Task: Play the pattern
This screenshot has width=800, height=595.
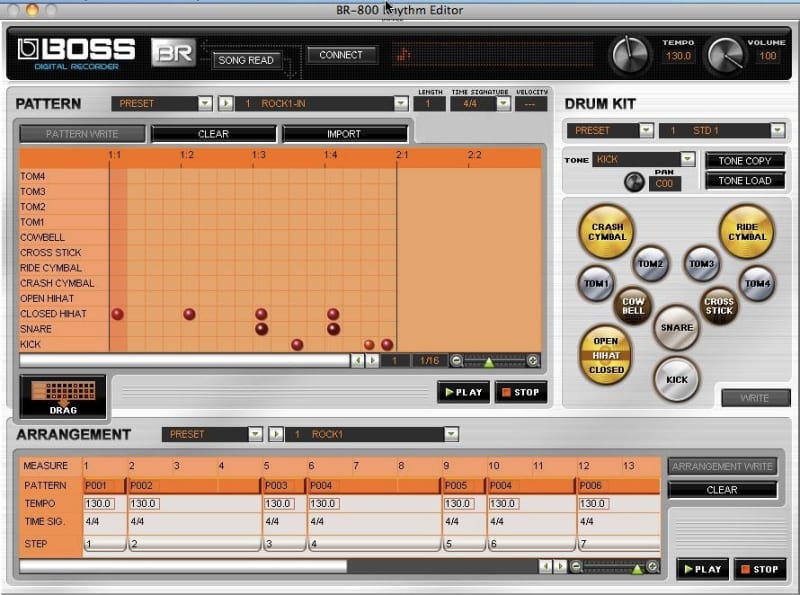Action: click(463, 392)
